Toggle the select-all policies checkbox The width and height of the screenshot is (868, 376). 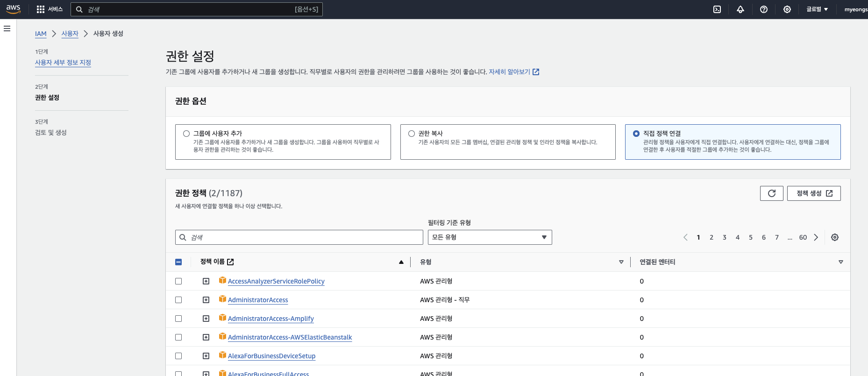coord(178,262)
